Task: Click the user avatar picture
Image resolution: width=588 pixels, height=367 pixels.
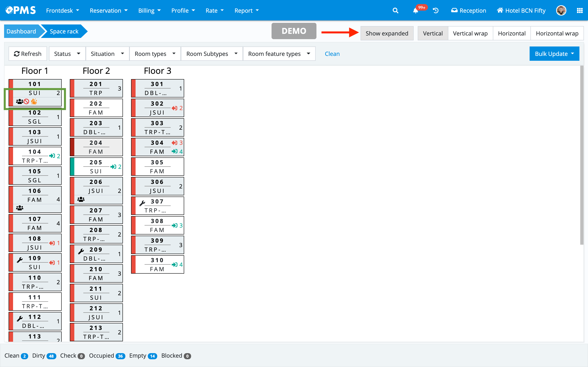Action: [x=561, y=10]
